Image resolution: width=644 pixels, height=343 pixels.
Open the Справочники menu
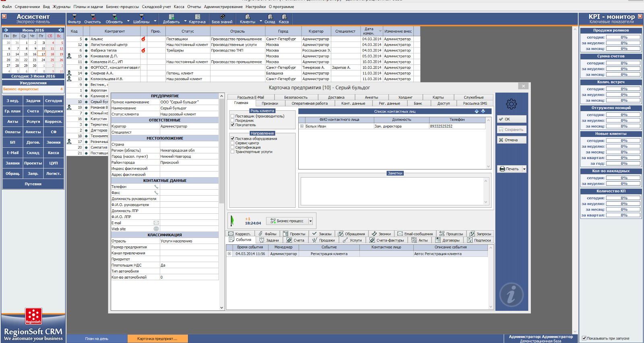tap(27, 7)
